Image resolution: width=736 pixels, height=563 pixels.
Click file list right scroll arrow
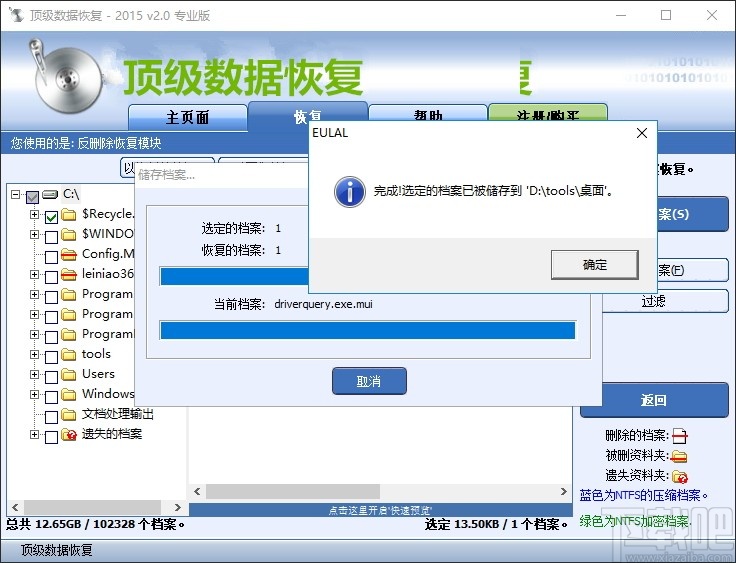(x=564, y=492)
